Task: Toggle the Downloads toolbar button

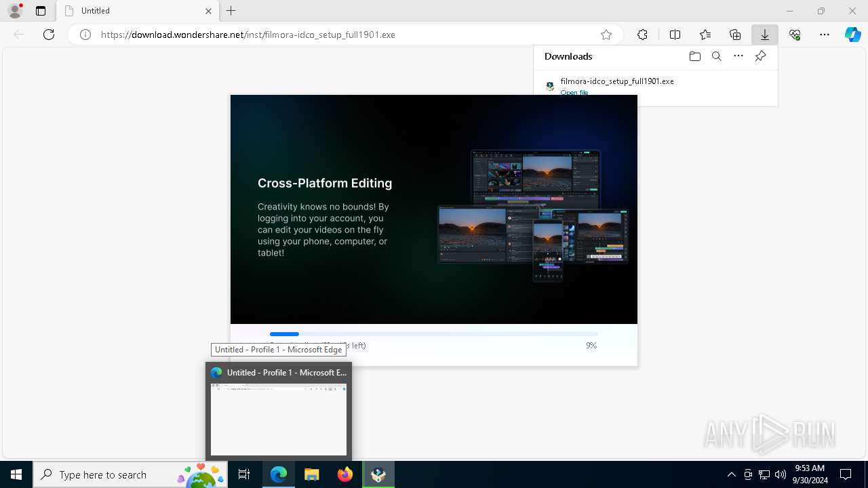Action: (765, 35)
